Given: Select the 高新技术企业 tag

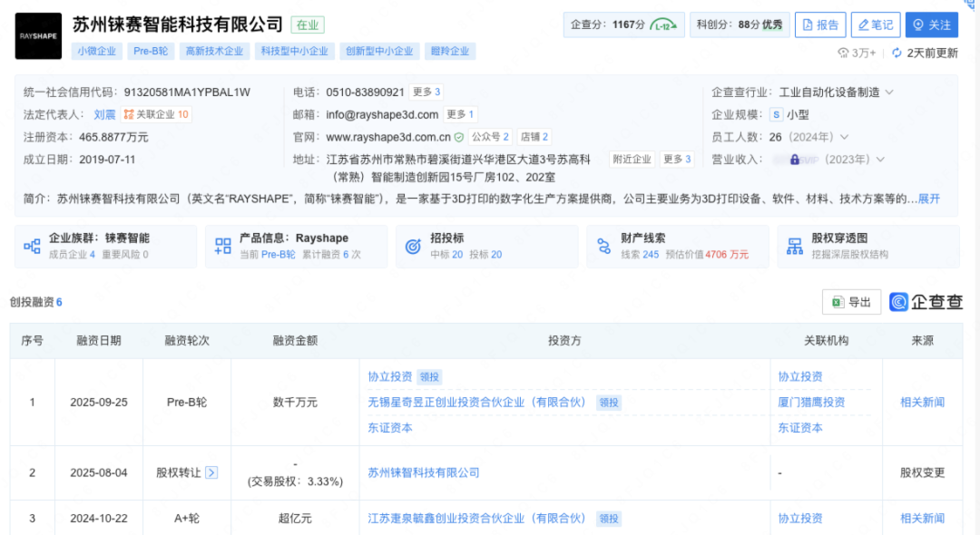Looking at the screenshot, I should pyautogui.click(x=213, y=52).
